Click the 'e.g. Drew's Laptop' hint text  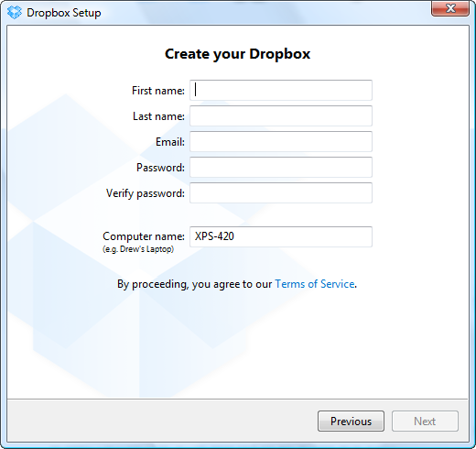138,249
